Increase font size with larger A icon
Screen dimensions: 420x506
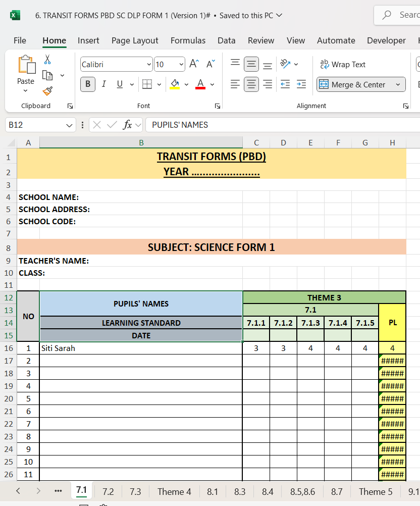194,64
